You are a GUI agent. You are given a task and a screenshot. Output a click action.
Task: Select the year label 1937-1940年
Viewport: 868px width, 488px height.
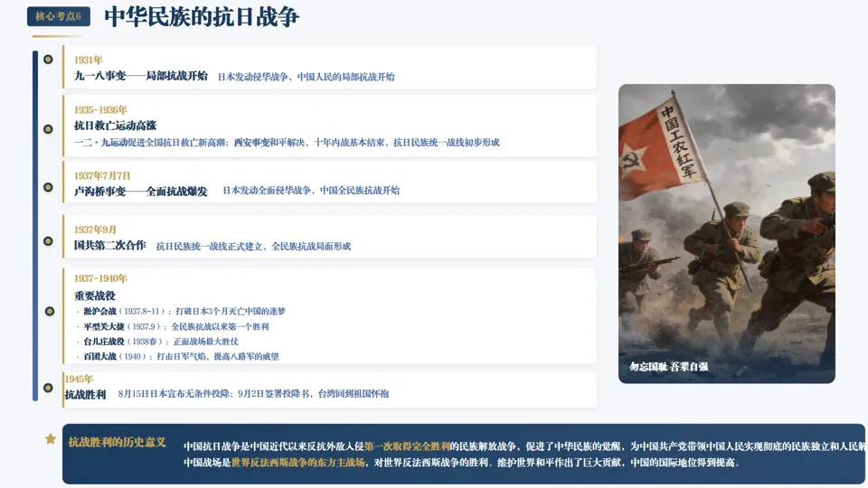click(x=100, y=278)
